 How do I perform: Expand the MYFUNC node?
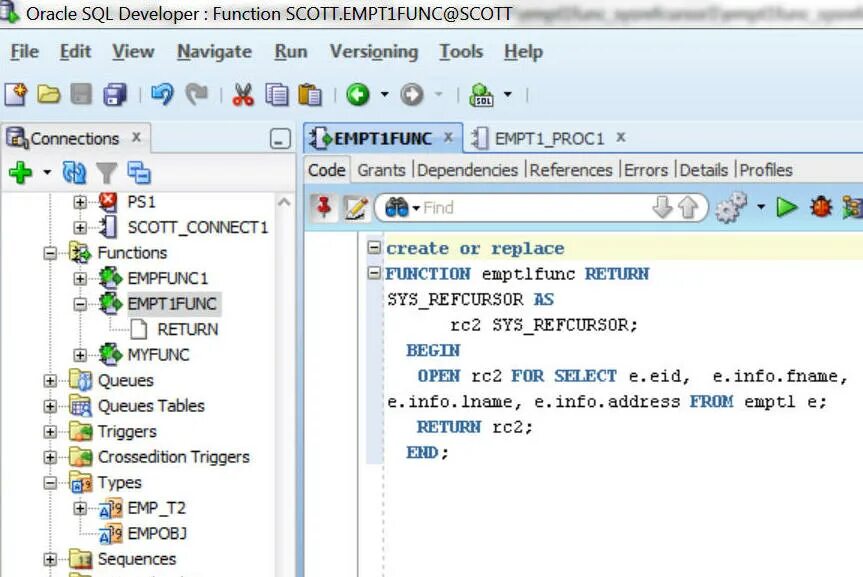click(80, 355)
